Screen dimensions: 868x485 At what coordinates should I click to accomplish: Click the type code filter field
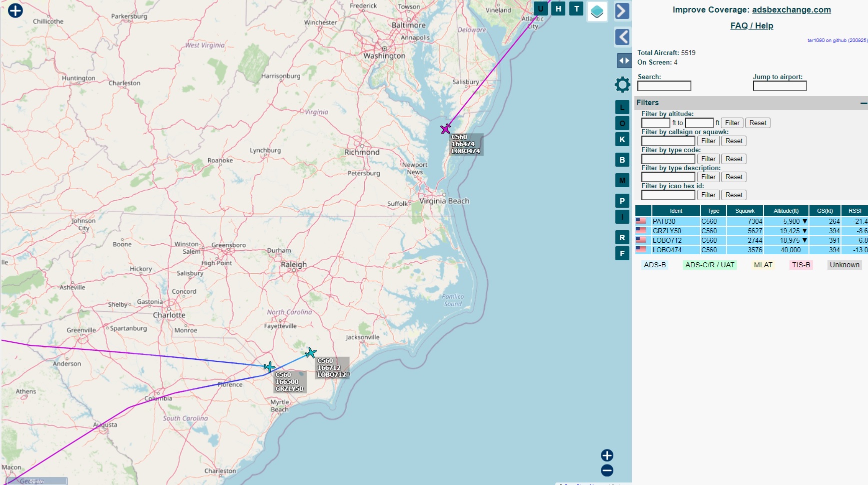point(668,159)
